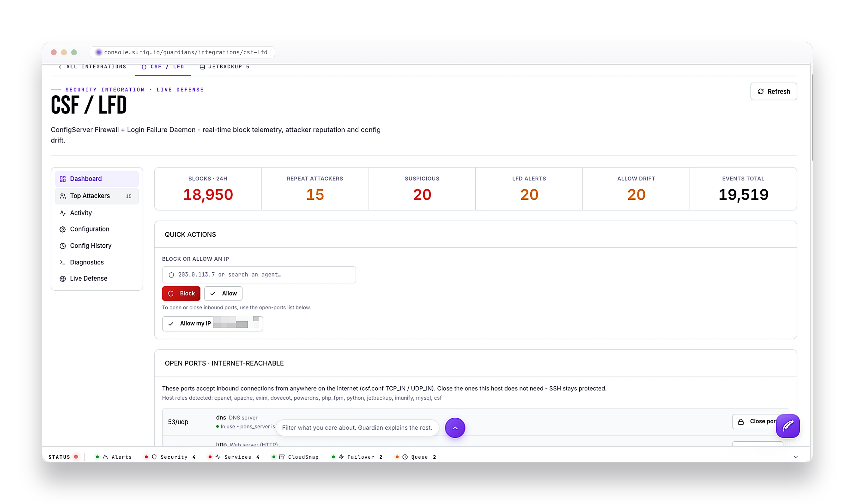Click the page vertical scrollbar
The image size is (855, 504).
(812, 117)
